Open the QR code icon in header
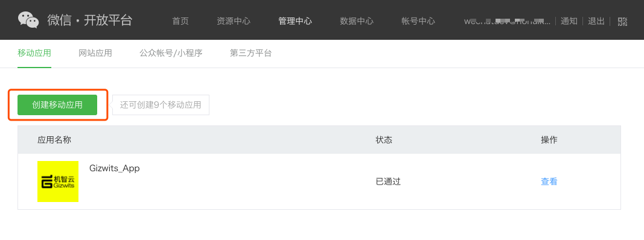This screenshot has height=240, width=644. pyautogui.click(x=623, y=22)
